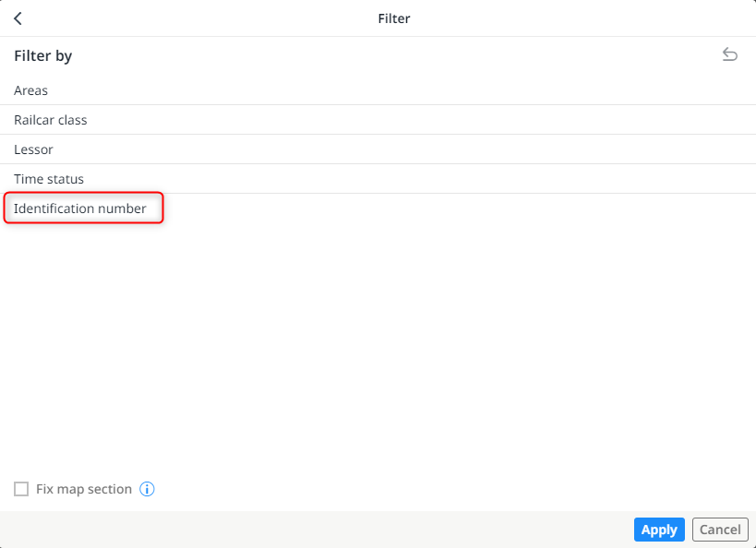Click the Cancel button
756x548 pixels.
tap(720, 530)
